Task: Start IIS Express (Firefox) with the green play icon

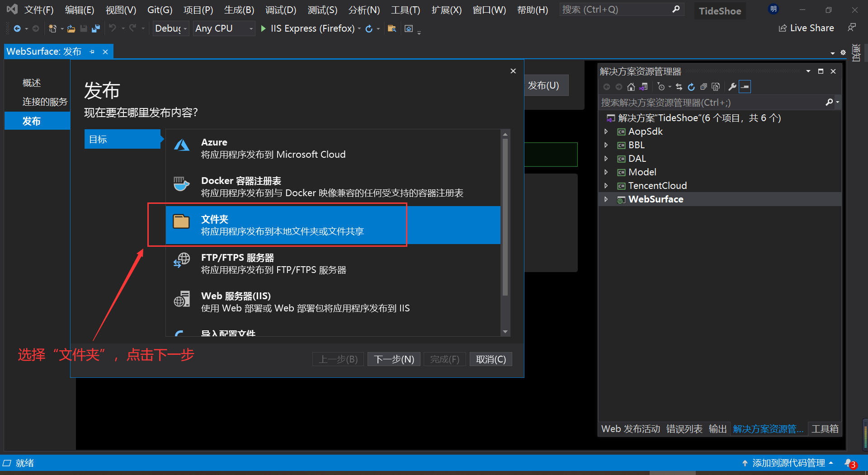Action: 264,28
